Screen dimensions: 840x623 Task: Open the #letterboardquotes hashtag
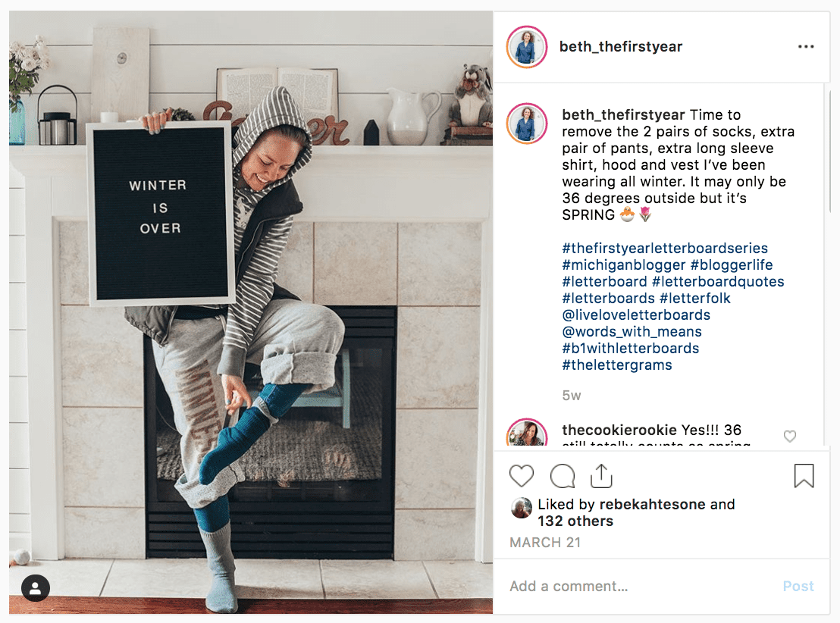tap(718, 281)
